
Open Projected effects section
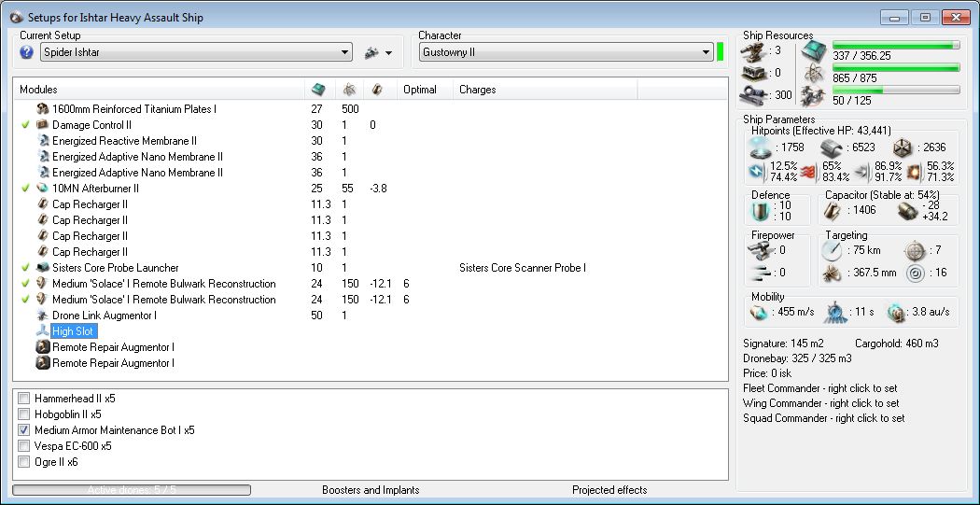click(x=609, y=490)
